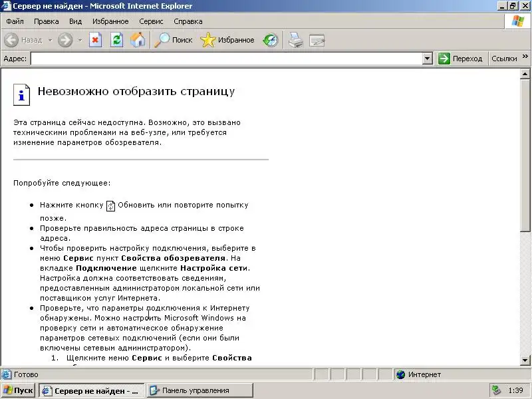
Task: Click the status bar page icon near Готово
Action: point(6,374)
